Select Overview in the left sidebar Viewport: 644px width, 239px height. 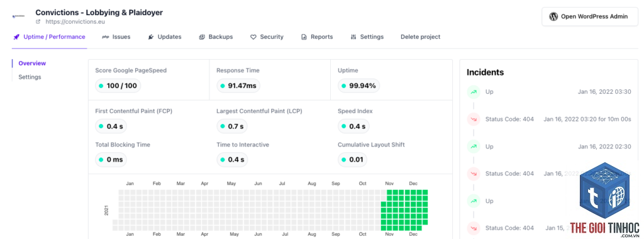click(x=32, y=64)
